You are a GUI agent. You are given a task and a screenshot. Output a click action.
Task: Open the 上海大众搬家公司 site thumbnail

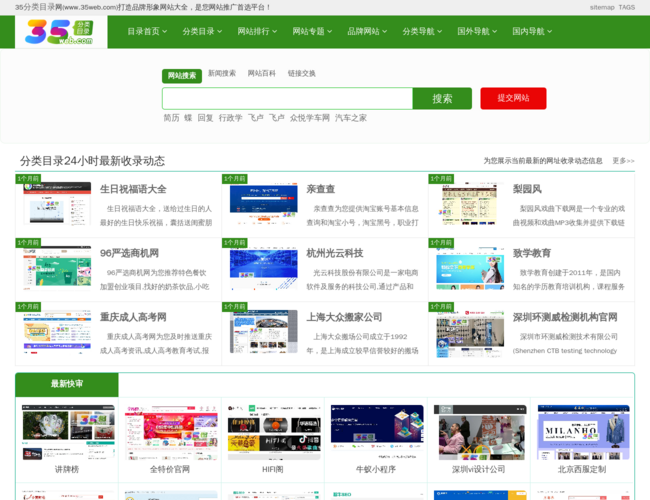[x=264, y=332]
